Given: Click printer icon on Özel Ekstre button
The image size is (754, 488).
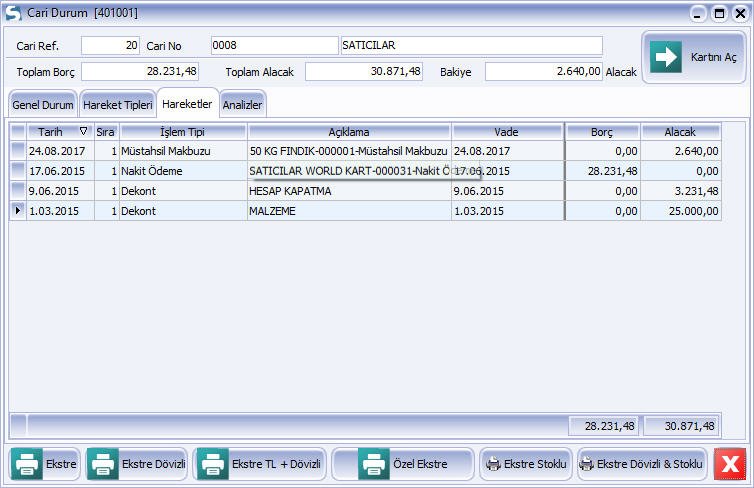Looking at the screenshot, I should tap(374, 464).
